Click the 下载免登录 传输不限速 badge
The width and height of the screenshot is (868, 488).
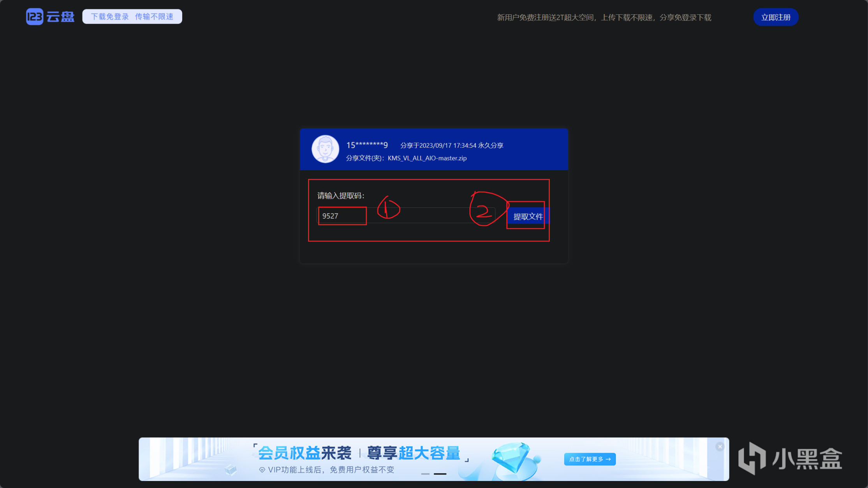(132, 17)
